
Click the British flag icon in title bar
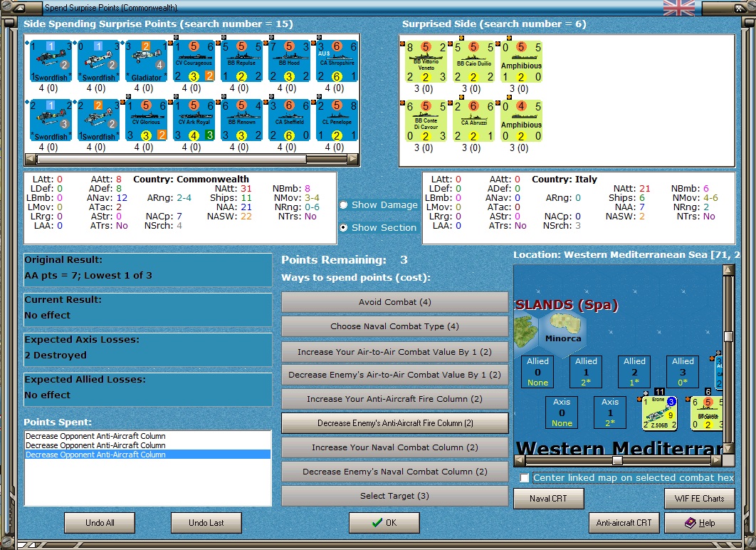click(x=679, y=7)
